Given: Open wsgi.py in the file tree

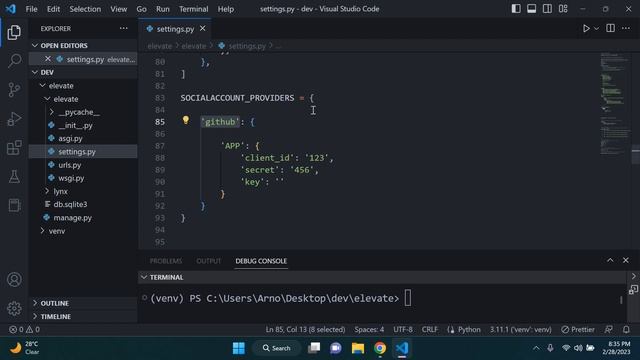Looking at the screenshot, I should (83, 178).
